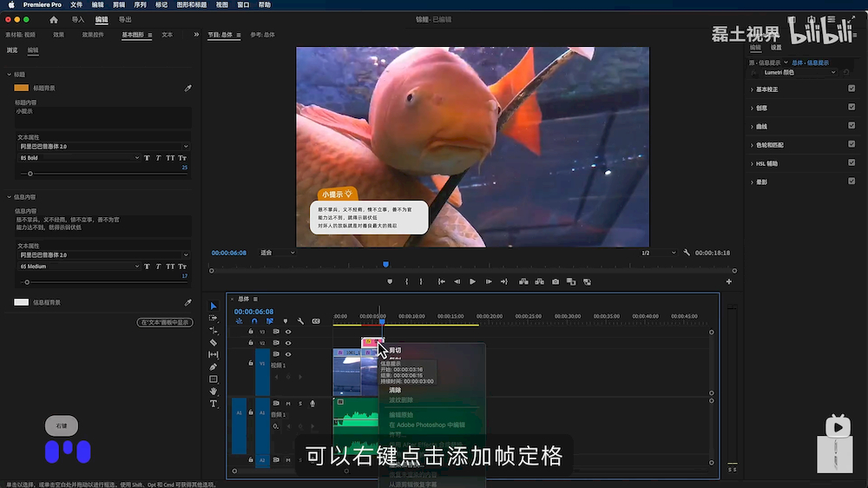Step forward one frame
868x488 pixels.
(x=488, y=282)
